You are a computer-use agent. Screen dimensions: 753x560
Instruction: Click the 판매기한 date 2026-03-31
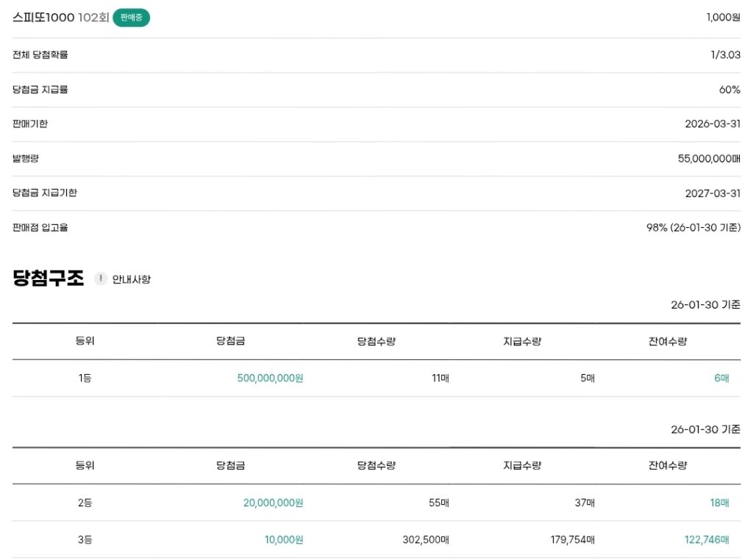pyautogui.click(x=712, y=123)
